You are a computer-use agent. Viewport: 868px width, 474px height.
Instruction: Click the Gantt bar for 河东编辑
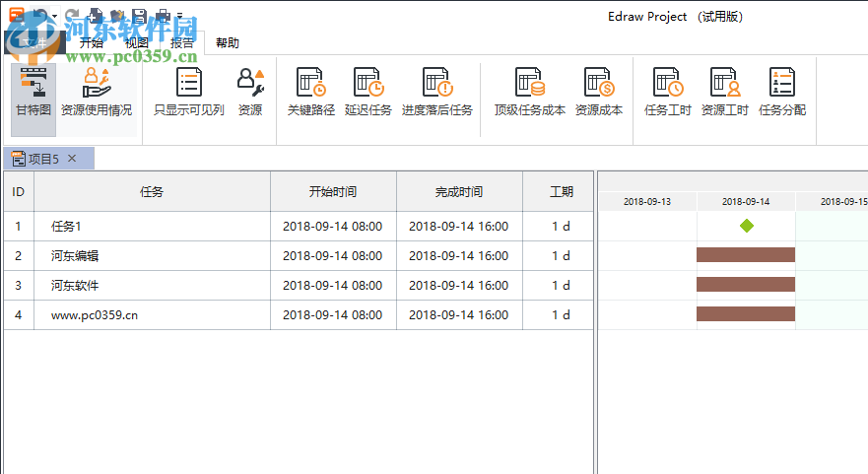[x=746, y=254]
